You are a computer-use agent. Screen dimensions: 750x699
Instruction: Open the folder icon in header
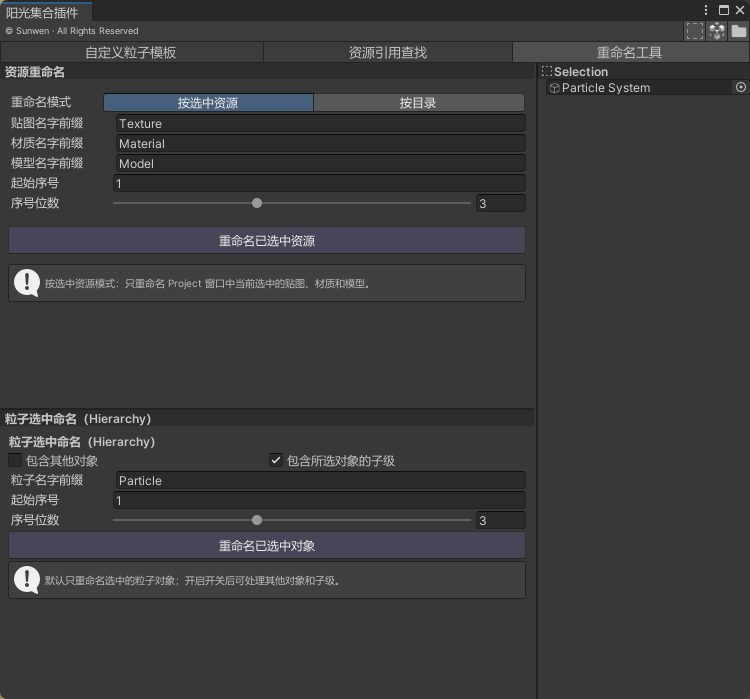tap(739, 31)
